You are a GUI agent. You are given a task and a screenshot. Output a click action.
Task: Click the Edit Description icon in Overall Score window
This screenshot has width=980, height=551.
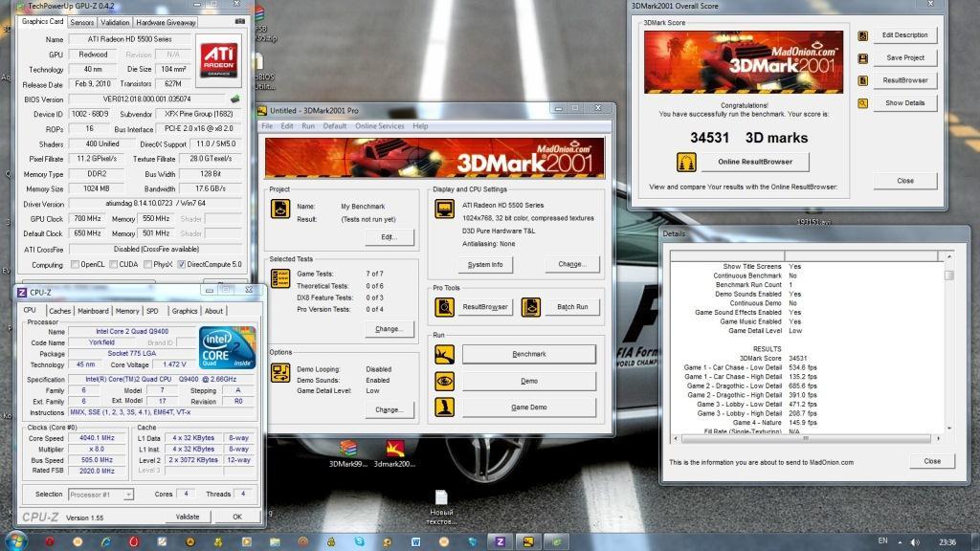pos(862,35)
